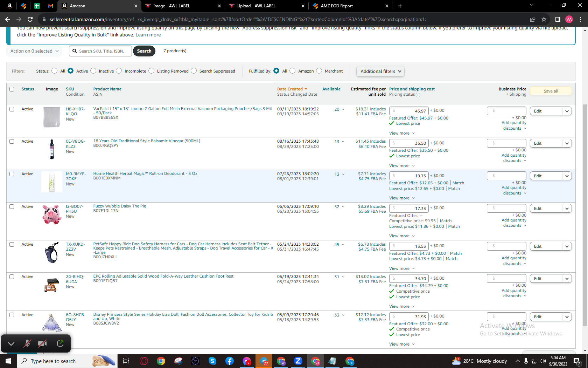Image resolution: width=588 pixels, height=368 pixels.
Task: Unmute the microphone in the meeting overlay
Action: pyautogui.click(x=27, y=343)
